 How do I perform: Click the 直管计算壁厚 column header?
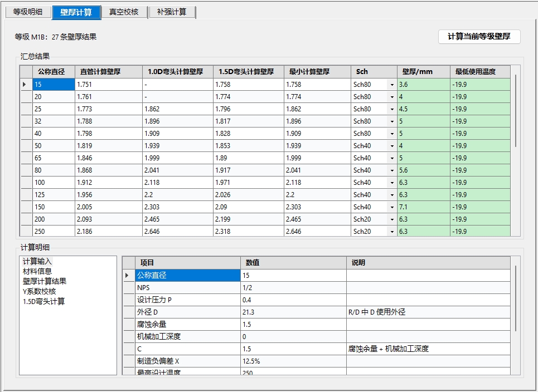(x=108, y=72)
